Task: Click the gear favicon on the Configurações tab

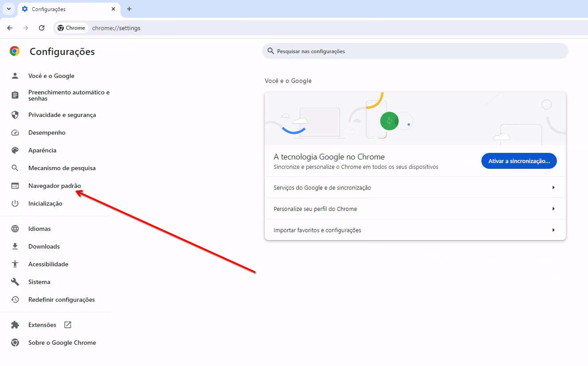Action: (x=25, y=9)
